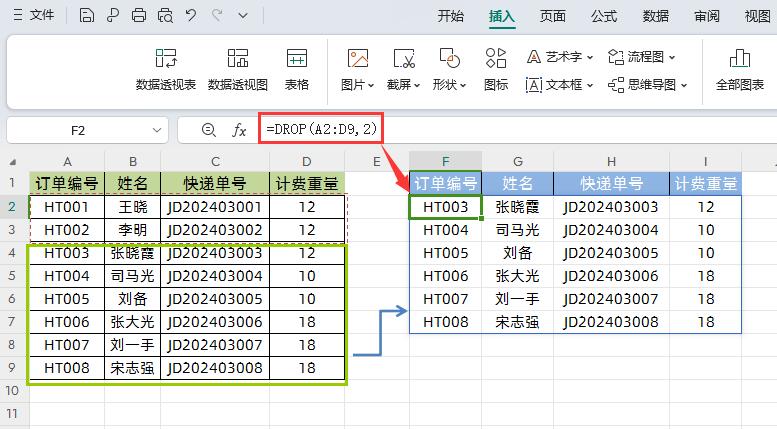Viewport: 777px width, 429px height.
Task: Click the Undo arrow icon
Action: point(191,15)
